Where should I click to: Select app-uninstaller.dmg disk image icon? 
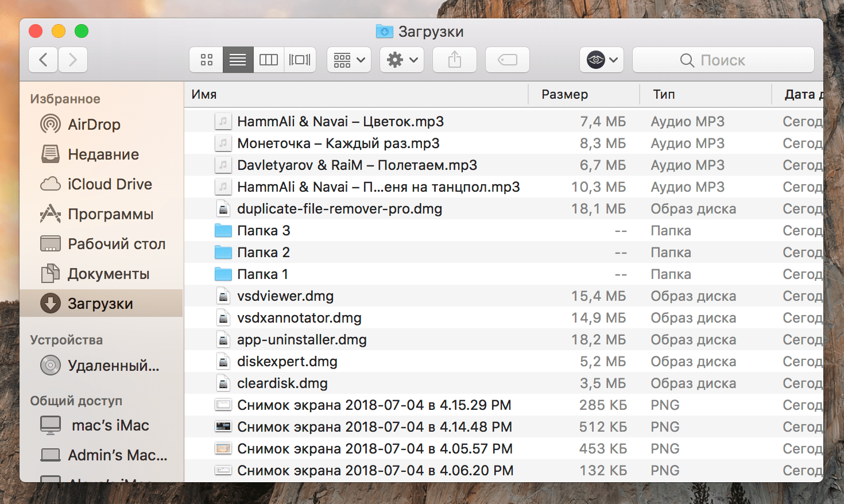pos(223,339)
